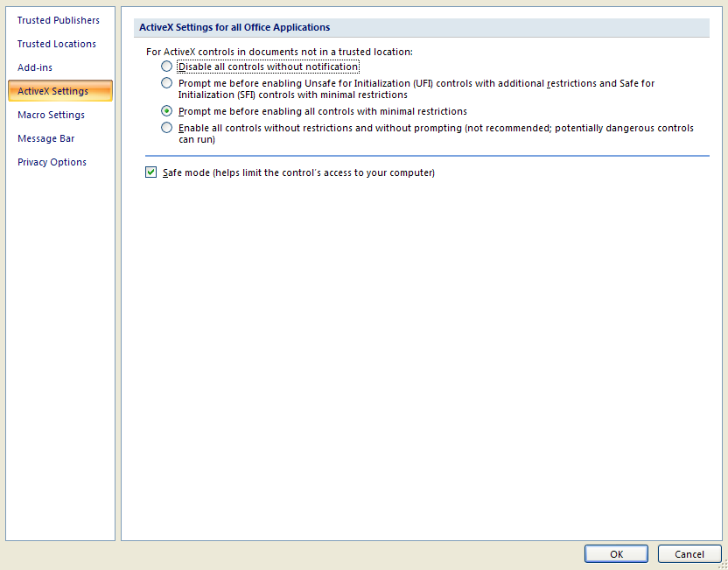Go to the Add-ins section
728x570 pixels.
pyautogui.click(x=35, y=67)
